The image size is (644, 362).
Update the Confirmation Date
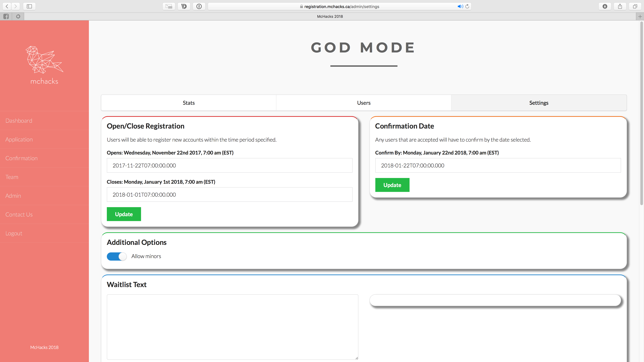pos(392,185)
